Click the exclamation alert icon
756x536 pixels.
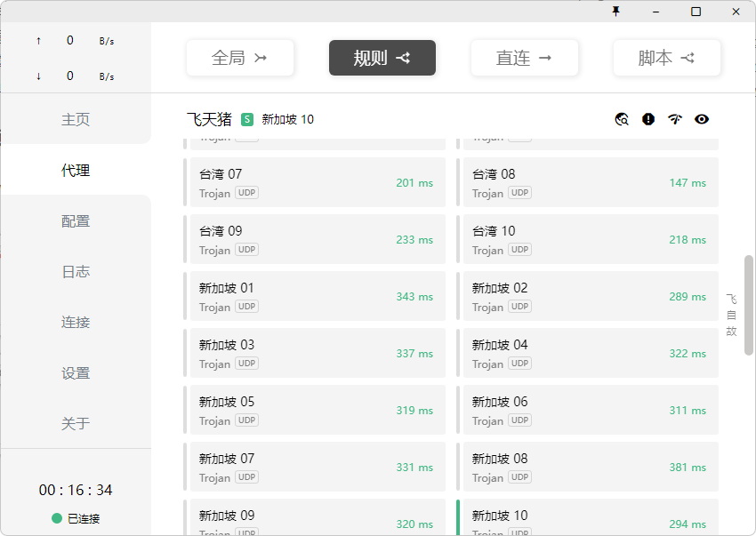(x=648, y=119)
